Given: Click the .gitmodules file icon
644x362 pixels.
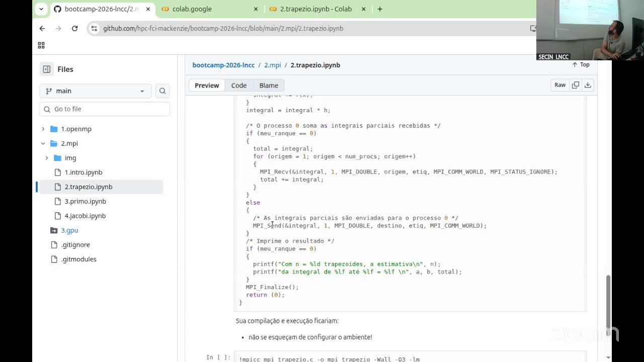Looking at the screenshot, I should (x=54, y=259).
